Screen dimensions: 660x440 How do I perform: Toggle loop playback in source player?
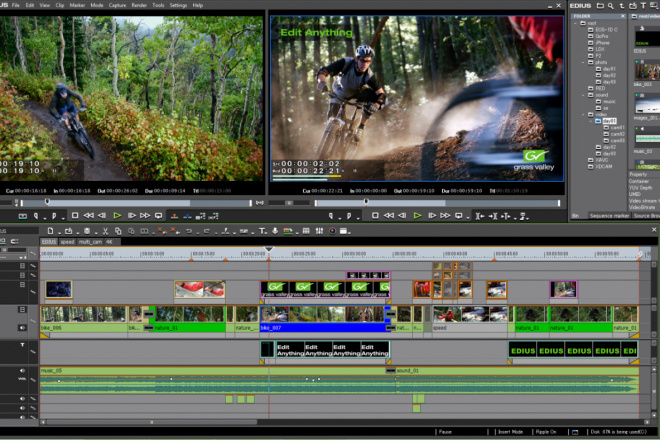[x=158, y=216]
